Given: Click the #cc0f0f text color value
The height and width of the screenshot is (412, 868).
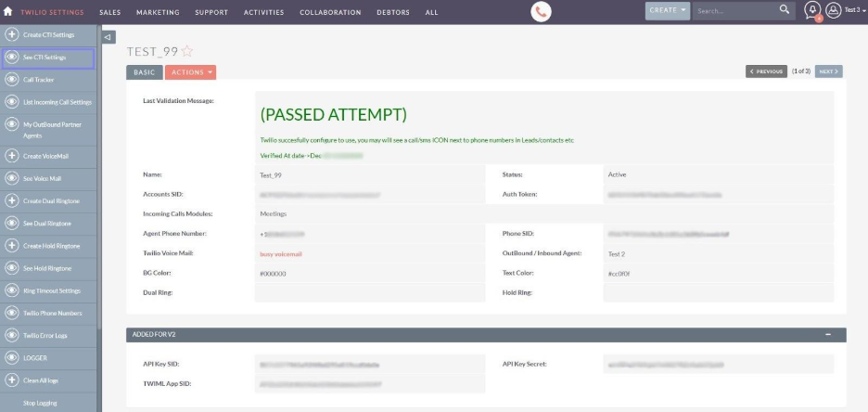Looking at the screenshot, I should [x=619, y=274].
